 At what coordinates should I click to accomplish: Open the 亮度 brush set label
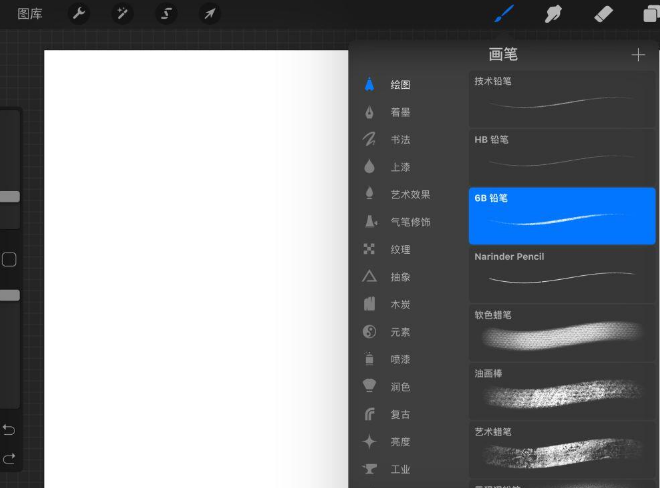pos(400,442)
